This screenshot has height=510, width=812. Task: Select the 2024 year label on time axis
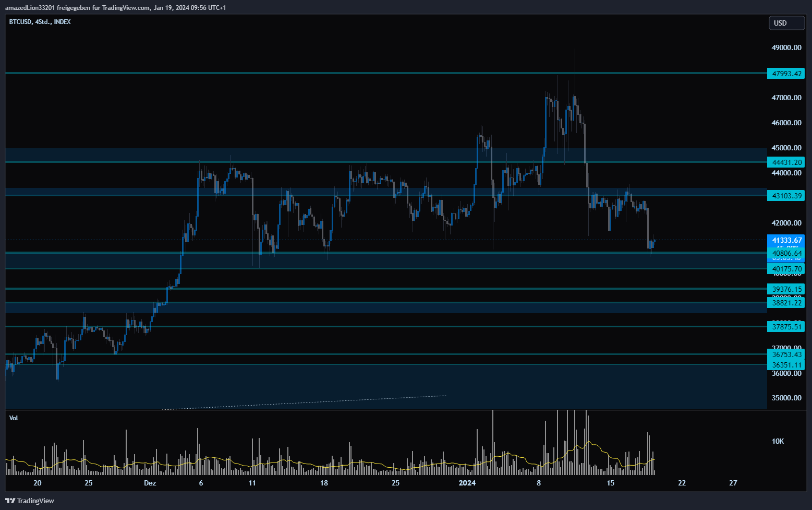pyautogui.click(x=467, y=483)
